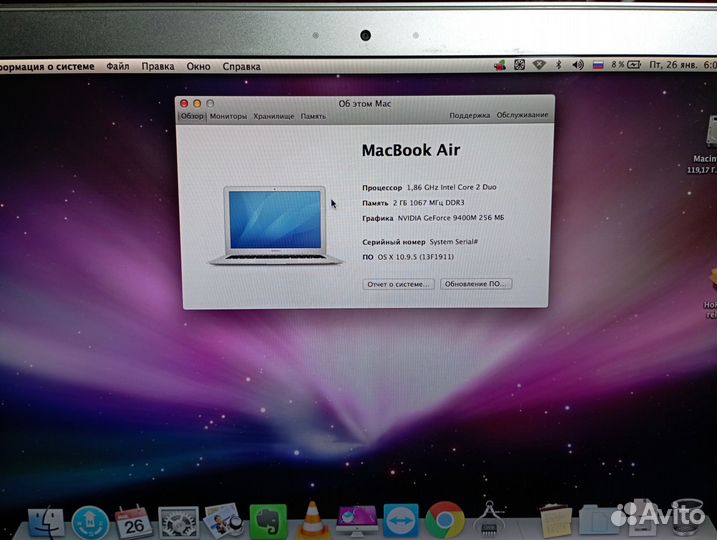Open the Правка menu
The height and width of the screenshot is (540, 717).
point(158,66)
